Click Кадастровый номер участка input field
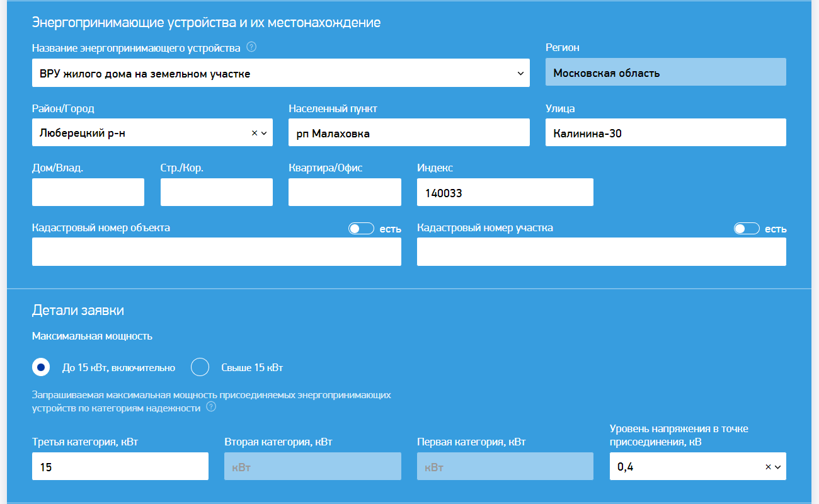This screenshot has width=819, height=504. tap(602, 252)
